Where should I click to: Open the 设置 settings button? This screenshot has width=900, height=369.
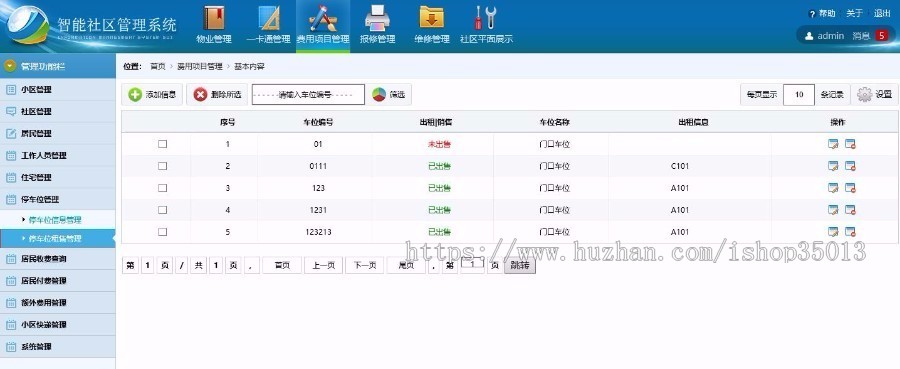874,95
